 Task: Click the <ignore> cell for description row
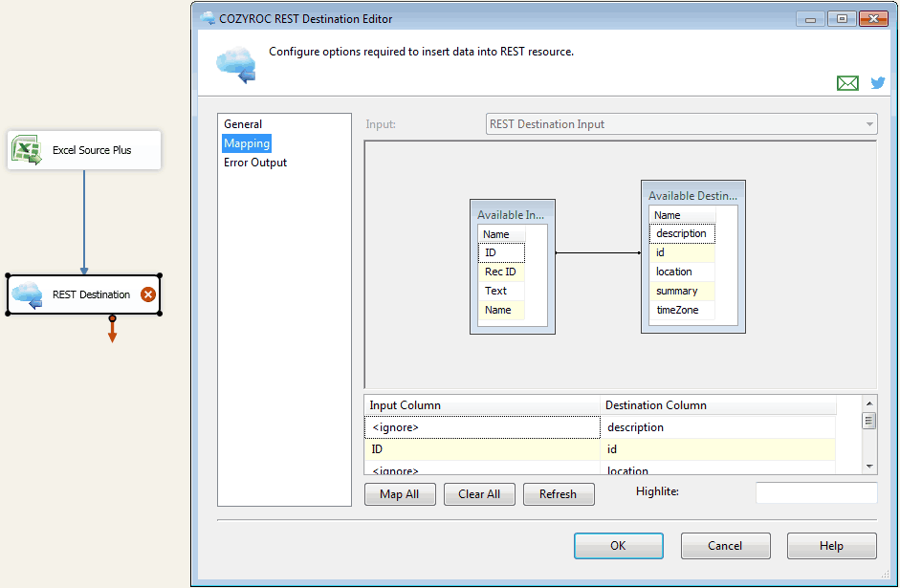(x=482, y=427)
